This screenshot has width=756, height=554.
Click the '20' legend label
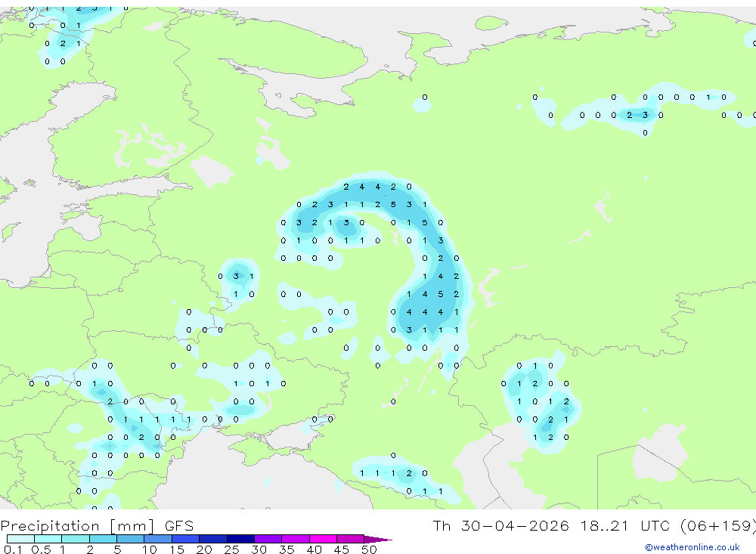pos(204,549)
